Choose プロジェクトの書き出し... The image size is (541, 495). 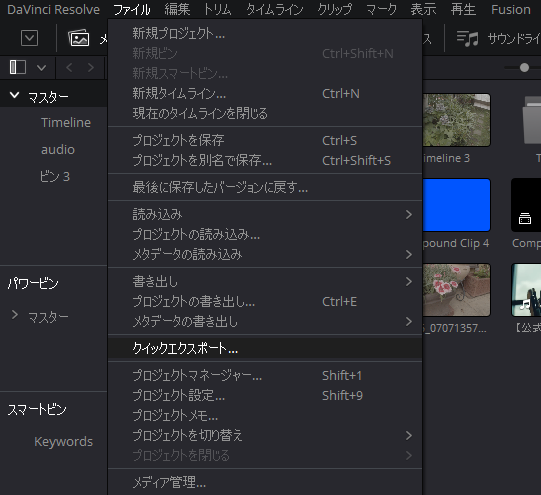click(265, 302)
